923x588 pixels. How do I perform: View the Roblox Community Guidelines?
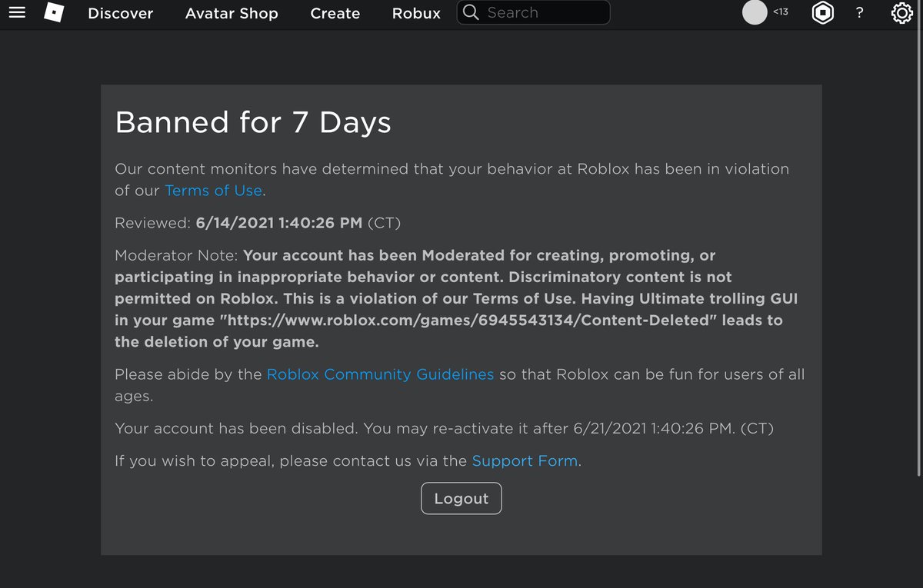(x=380, y=374)
